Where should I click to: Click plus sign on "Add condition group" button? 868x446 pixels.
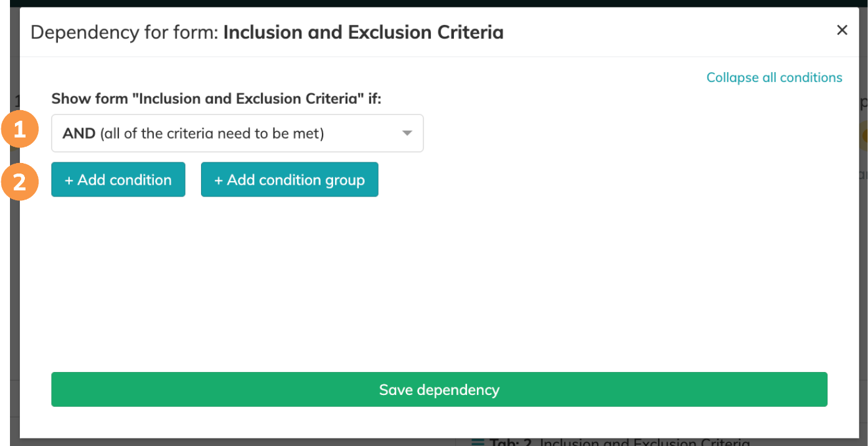219,180
